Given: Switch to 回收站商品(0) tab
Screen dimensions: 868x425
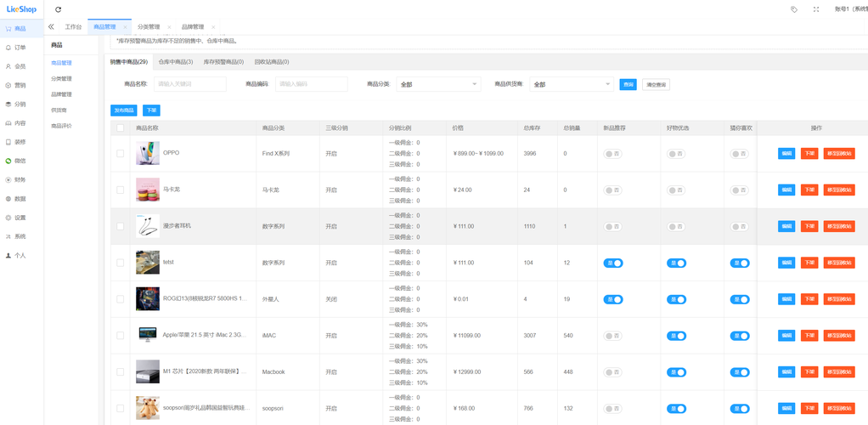Looking at the screenshot, I should (x=271, y=62).
